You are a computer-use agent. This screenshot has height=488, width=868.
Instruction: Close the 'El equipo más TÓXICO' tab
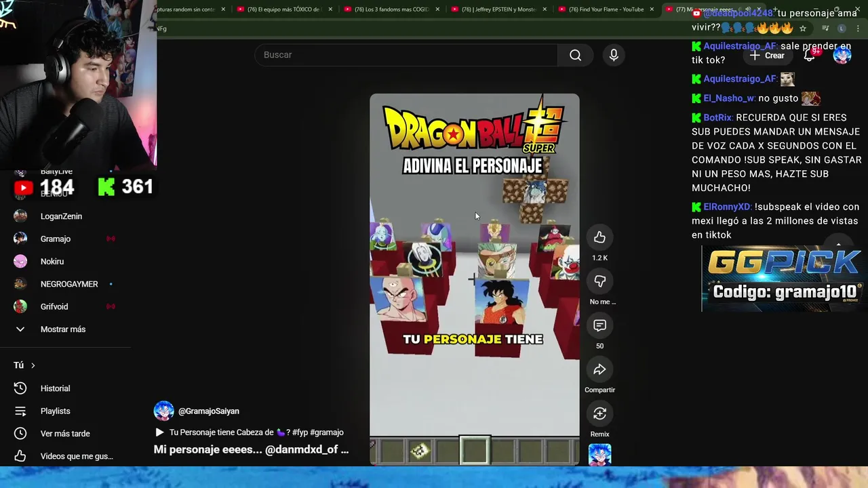tap(330, 9)
